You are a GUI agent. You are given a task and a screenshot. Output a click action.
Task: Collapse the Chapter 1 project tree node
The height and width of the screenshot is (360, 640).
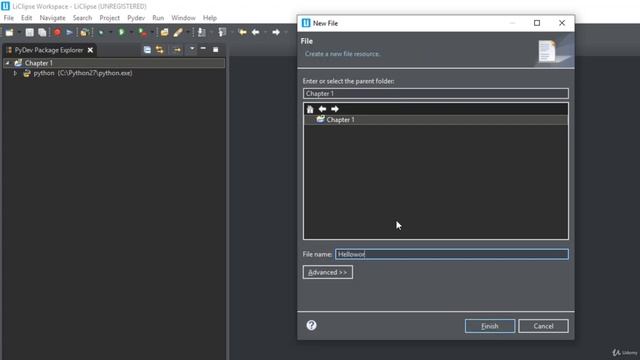tap(7, 63)
